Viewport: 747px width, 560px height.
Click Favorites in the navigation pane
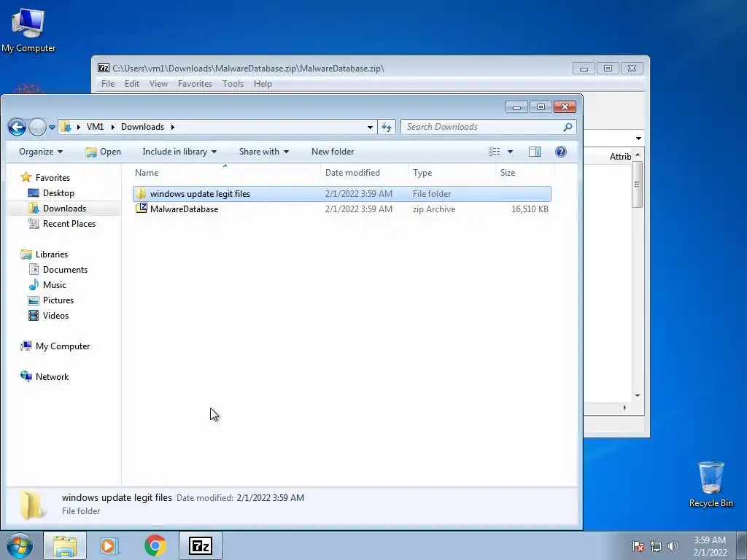(53, 178)
